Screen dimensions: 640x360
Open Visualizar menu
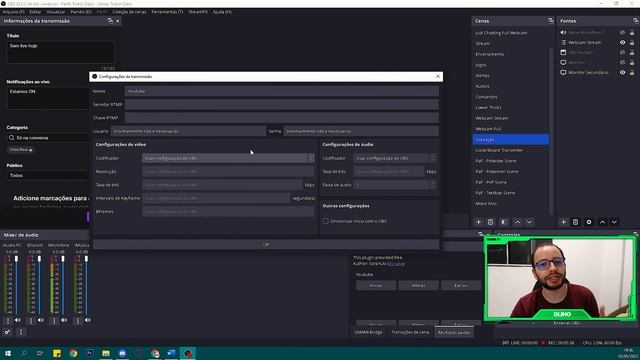click(56, 12)
